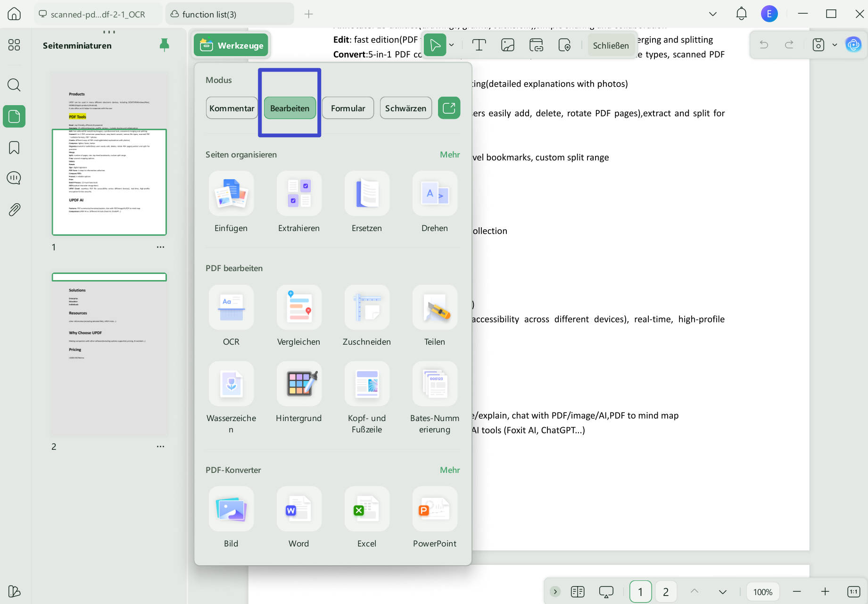
Task: Open the Wasserzeichen watermark tool
Action: coord(231,384)
